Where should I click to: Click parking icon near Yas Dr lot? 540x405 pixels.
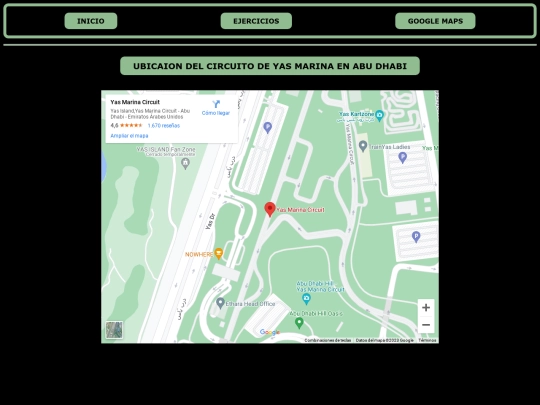click(268, 128)
